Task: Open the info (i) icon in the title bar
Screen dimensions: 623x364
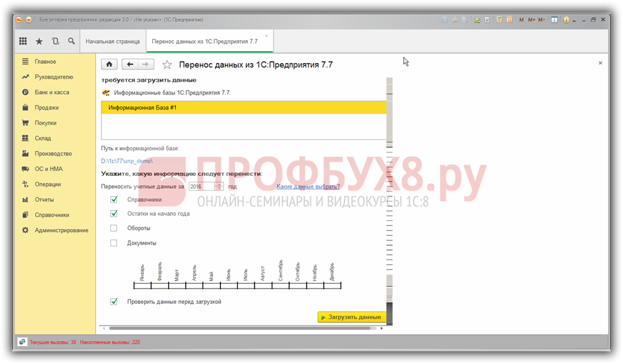Action: coord(566,19)
